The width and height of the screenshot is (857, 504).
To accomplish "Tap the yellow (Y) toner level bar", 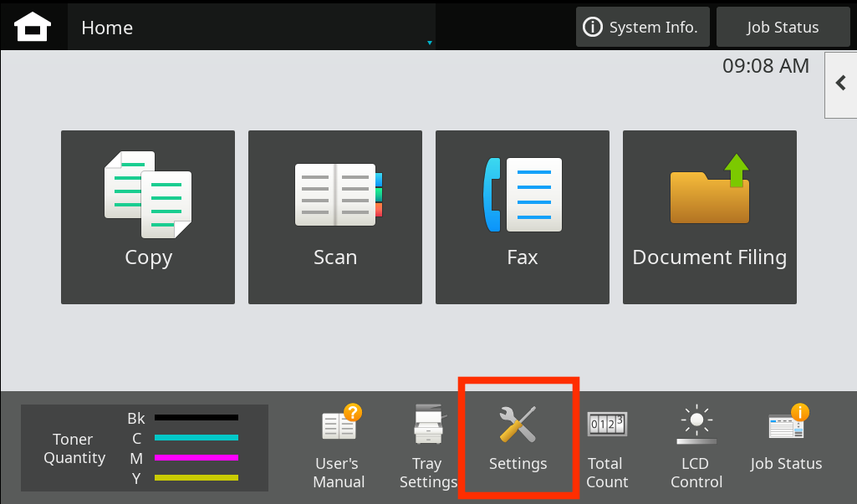I will 196,477.
